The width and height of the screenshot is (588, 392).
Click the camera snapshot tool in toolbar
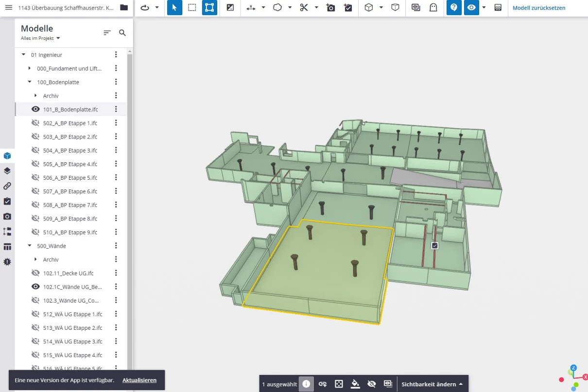pos(331,8)
